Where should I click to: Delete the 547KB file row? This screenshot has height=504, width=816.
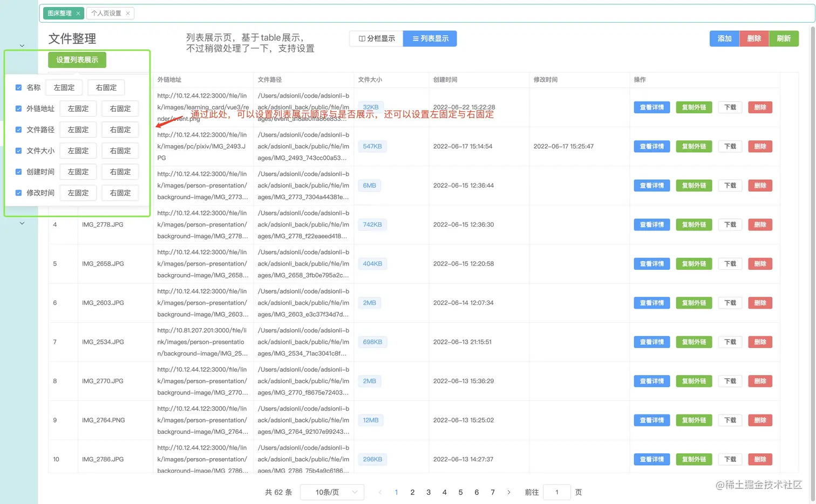pyautogui.click(x=760, y=146)
